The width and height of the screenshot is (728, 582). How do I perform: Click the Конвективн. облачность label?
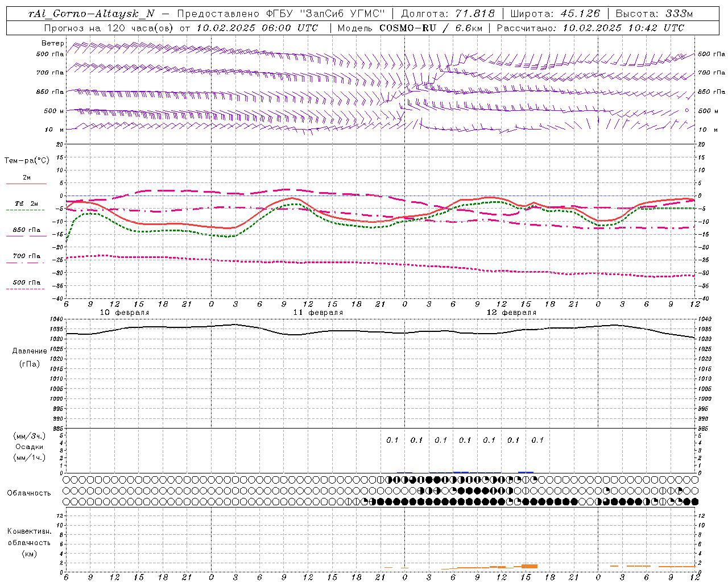(29, 537)
